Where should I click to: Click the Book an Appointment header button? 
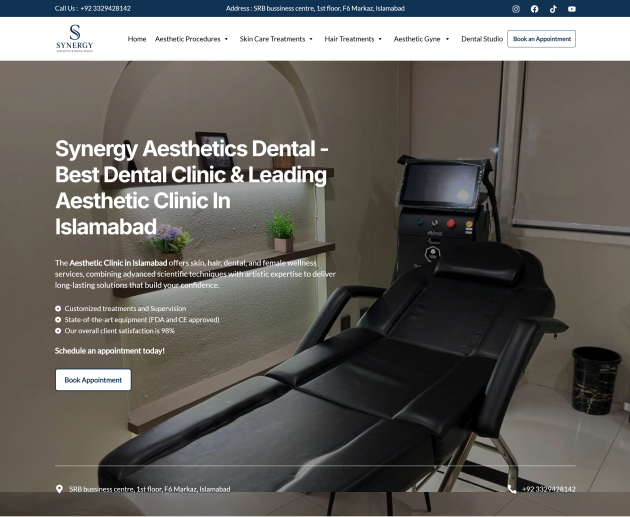pos(541,39)
